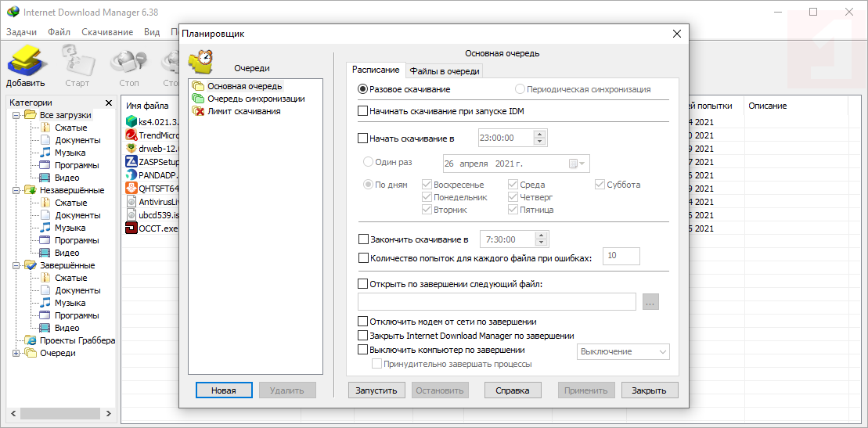Expand Очереди tree node

click(x=16, y=353)
